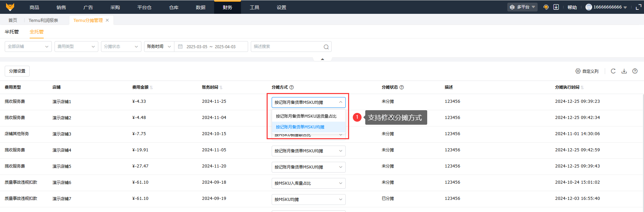Click the info icon beside 分摊方式 header
The width and height of the screenshot is (644, 212).
pos(292,87)
